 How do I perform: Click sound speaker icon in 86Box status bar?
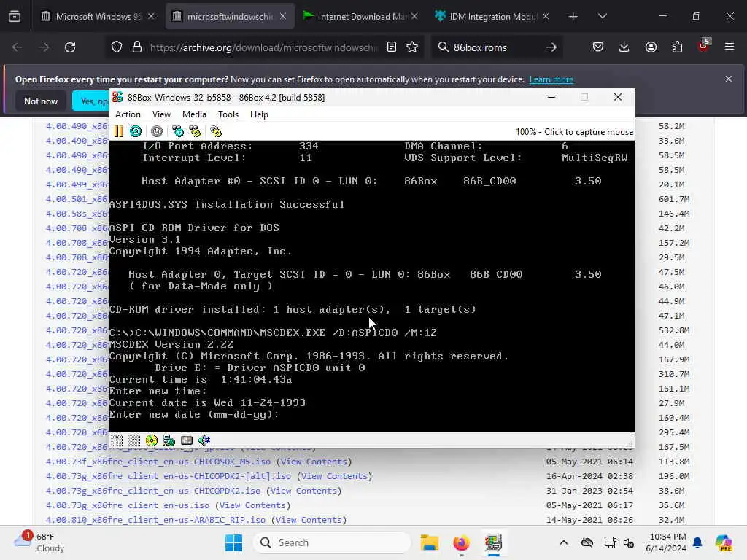click(204, 440)
